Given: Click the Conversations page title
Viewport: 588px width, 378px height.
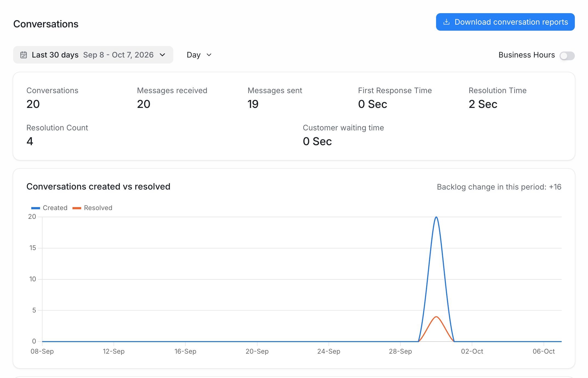Looking at the screenshot, I should point(46,24).
